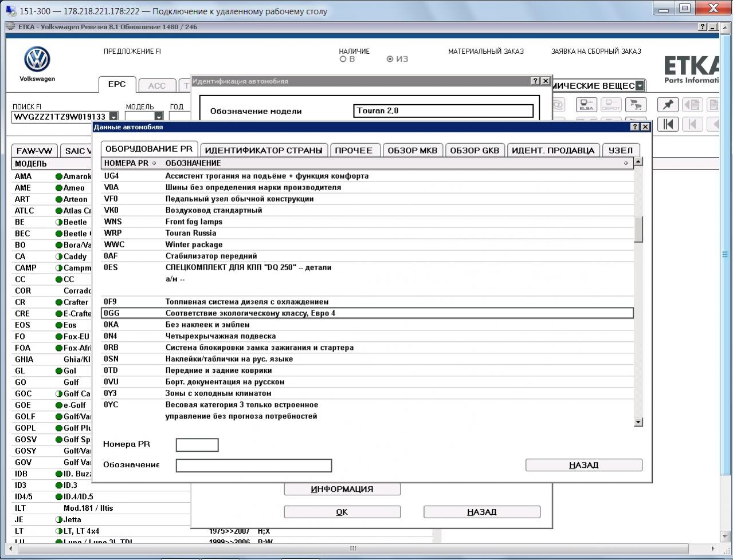Click help button of Идентификация автомобиля dialog
This screenshot has width=733, height=560.
click(535, 81)
